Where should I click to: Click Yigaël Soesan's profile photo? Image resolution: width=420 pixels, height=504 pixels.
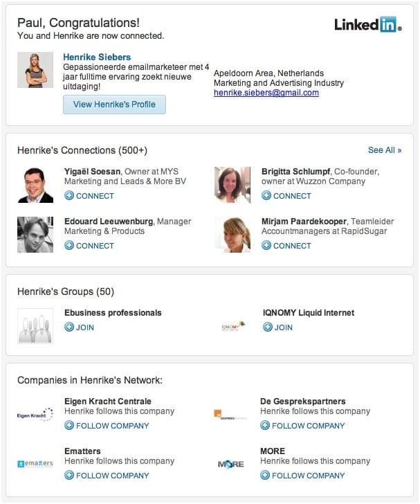click(35, 185)
